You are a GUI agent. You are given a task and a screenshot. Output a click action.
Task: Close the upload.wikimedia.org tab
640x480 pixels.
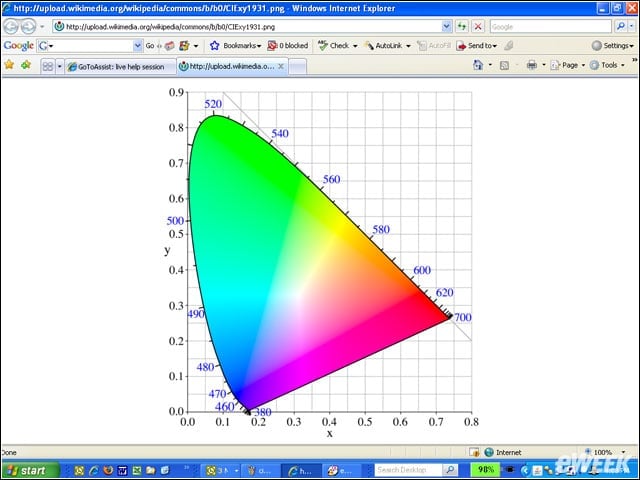(281, 66)
